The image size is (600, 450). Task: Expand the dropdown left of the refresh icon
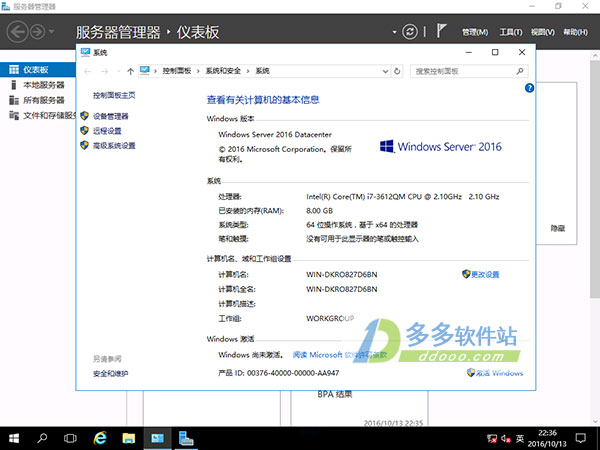pos(395,32)
